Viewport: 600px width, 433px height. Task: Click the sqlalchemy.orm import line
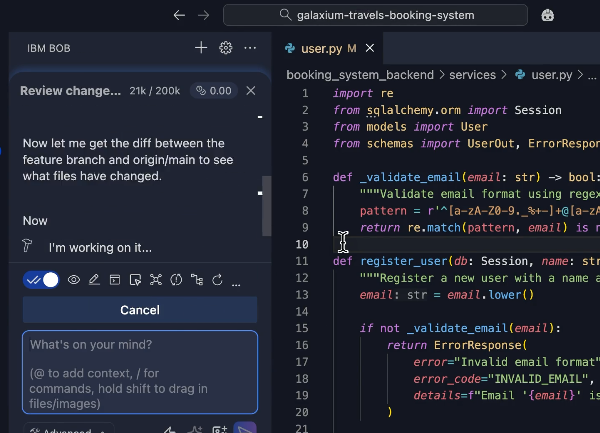(447, 110)
